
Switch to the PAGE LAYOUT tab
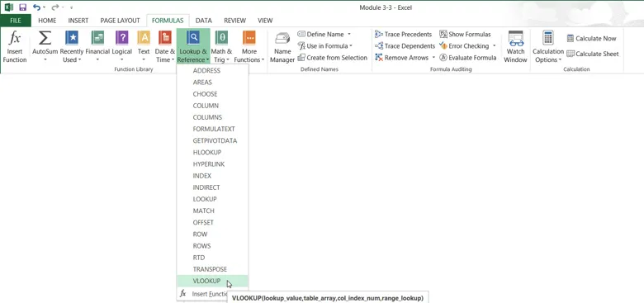(x=120, y=21)
